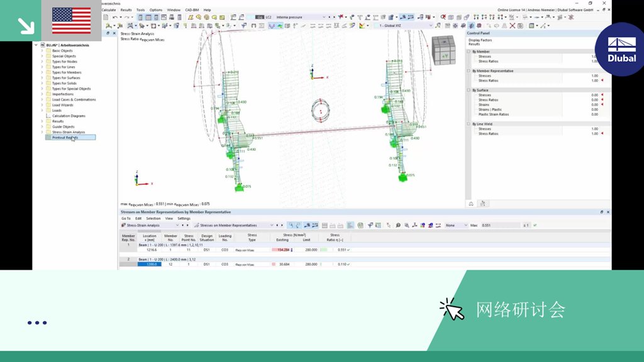This screenshot has height=362, width=644.
Task: Click the green check next to Max field
Action: tap(535, 225)
